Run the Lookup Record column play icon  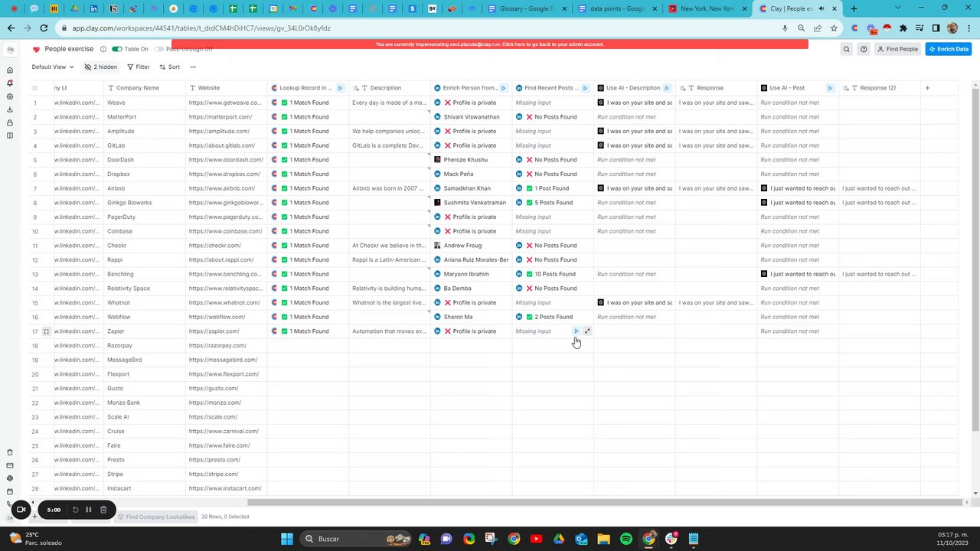[340, 88]
